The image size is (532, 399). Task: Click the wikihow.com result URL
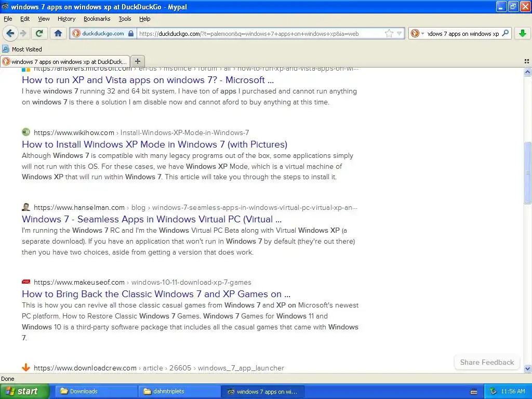(141, 132)
